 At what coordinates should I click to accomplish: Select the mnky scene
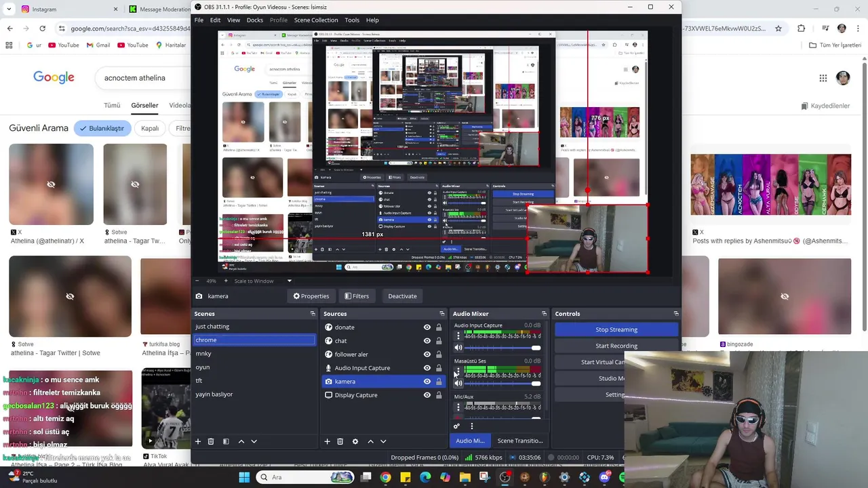(x=254, y=354)
